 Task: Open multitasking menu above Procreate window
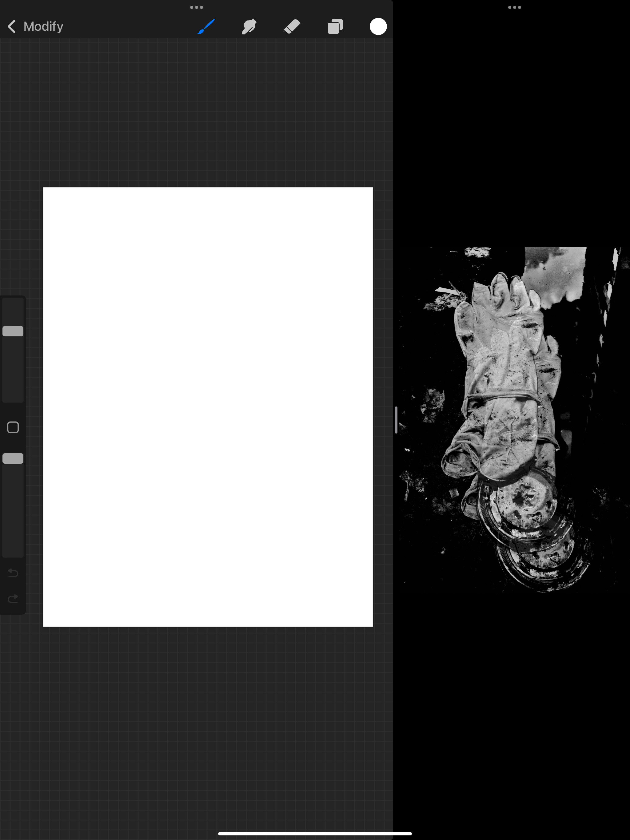click(x=197, y=7)
